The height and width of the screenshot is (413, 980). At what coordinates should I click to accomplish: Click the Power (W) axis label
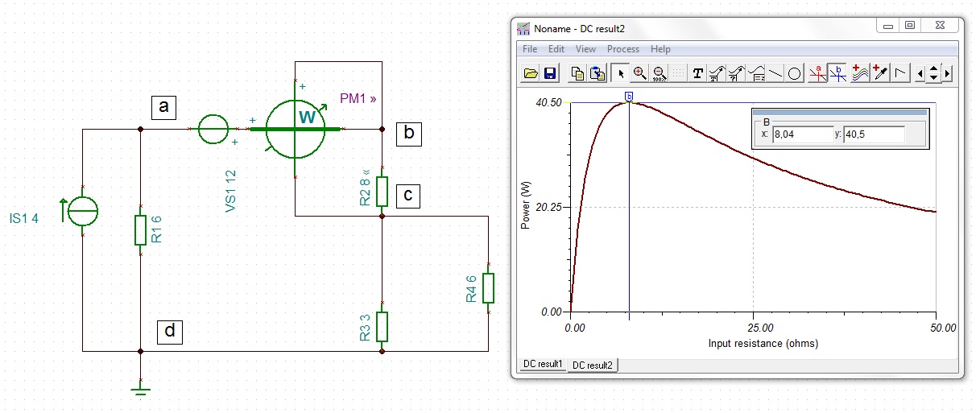(x=527, y=207)
